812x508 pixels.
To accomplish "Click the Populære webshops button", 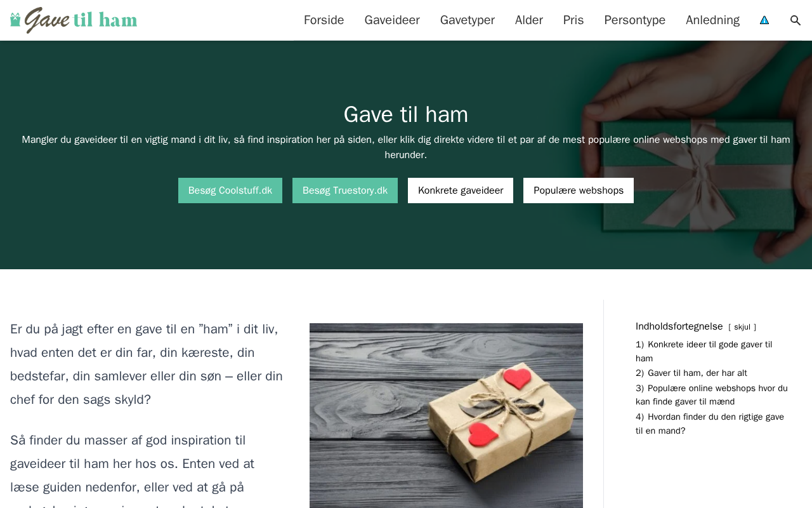I will [579, 190].
